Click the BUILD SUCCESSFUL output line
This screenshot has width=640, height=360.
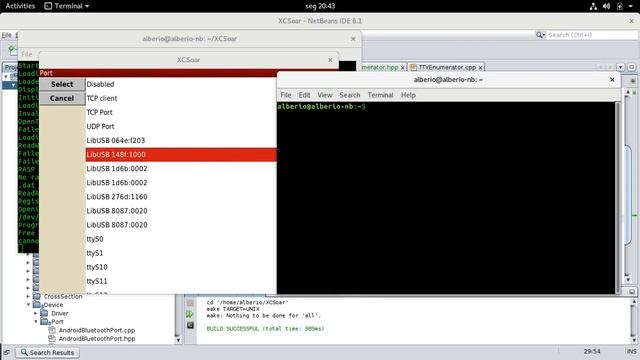point(265,329)
